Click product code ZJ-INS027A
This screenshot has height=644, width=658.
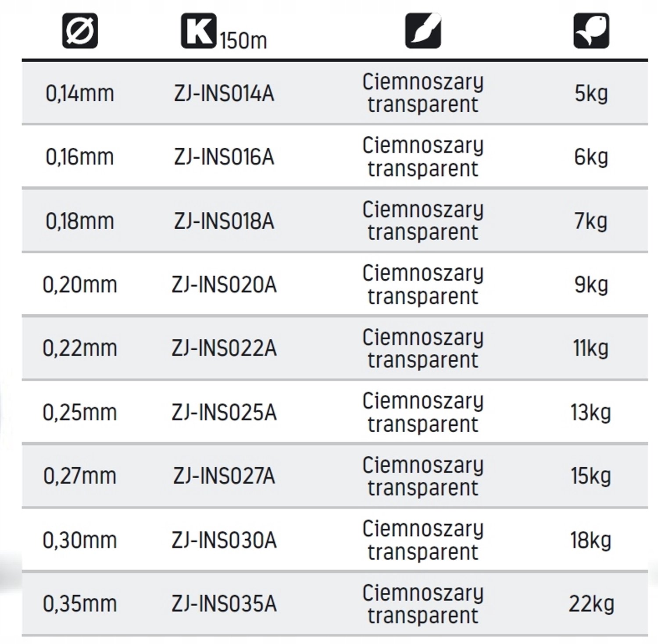[224, 476]
